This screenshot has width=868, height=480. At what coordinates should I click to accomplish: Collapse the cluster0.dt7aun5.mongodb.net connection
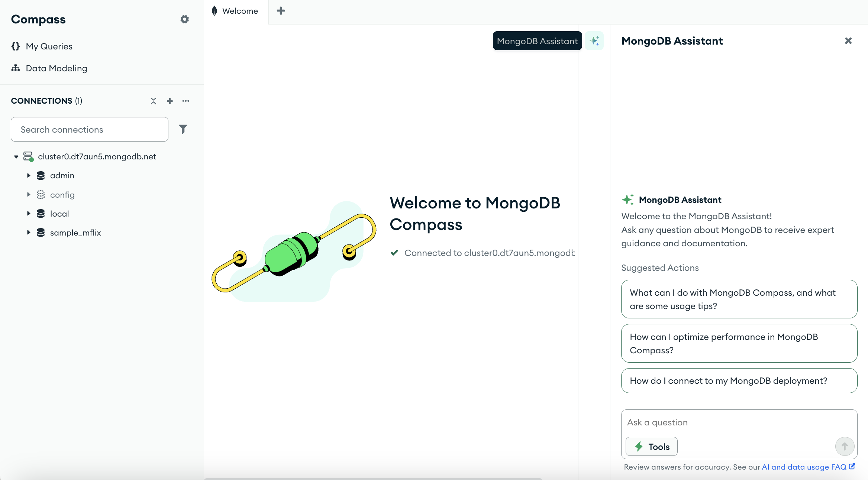tap(16, 157)
